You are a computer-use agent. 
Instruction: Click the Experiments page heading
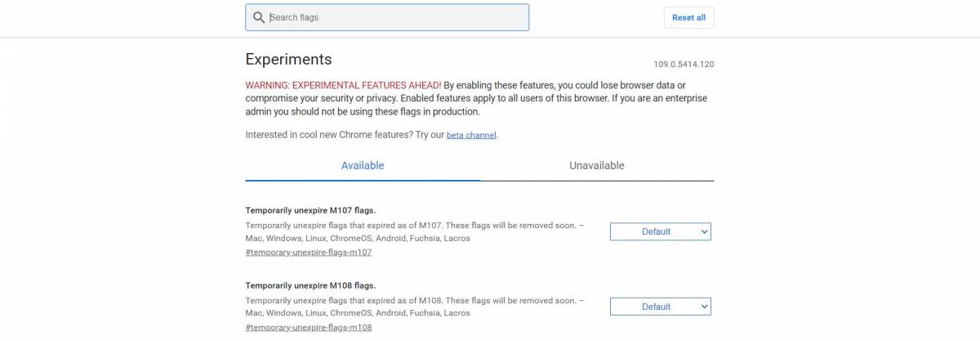(x=288, y=59)
